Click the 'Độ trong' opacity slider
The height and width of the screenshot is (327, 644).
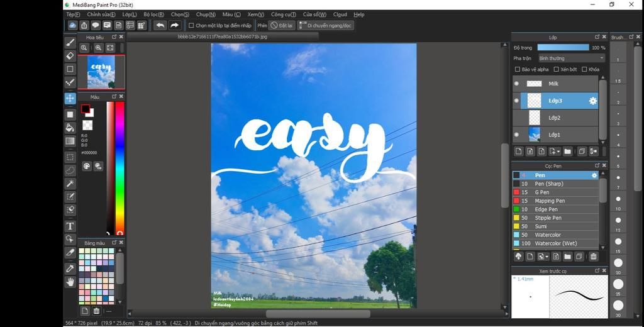coord(563,48)
